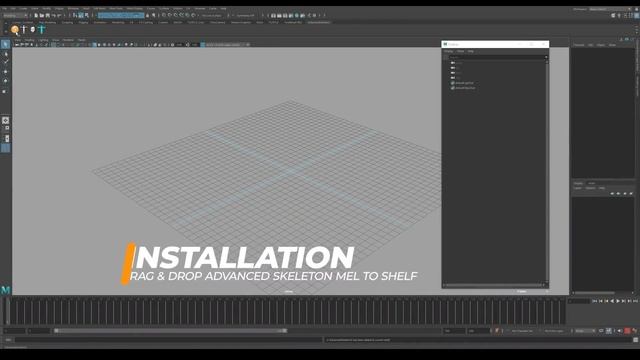
Task: Click the character set icon by range slider
Action: pyautogui.click(x=497, y=331)
